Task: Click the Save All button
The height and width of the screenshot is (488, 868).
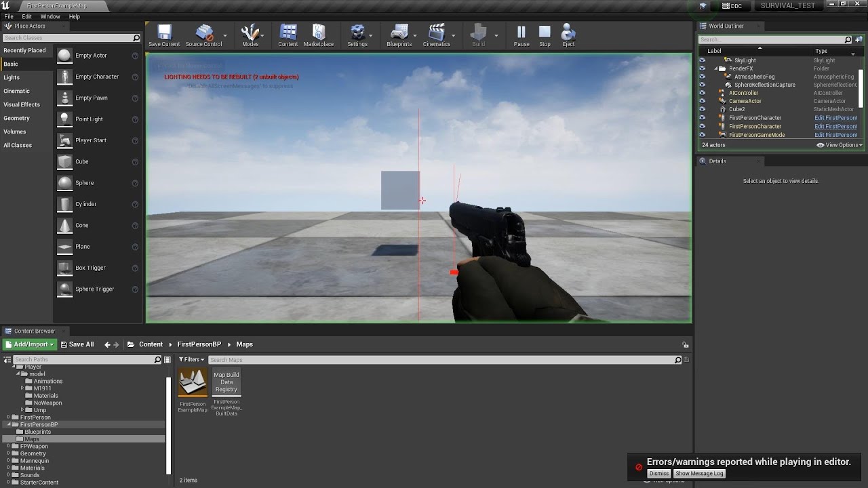Action: (77, 344)
